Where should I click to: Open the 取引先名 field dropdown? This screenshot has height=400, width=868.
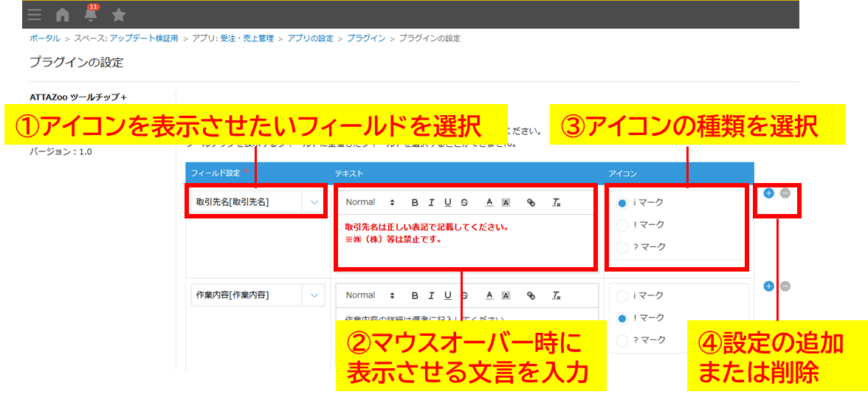314,202
